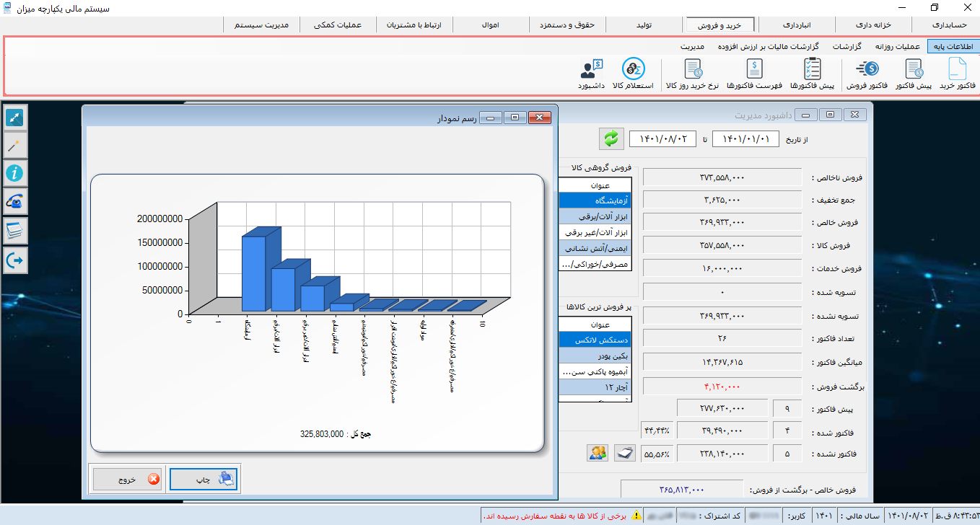This screenshot has height=525, width=980.
Task: Click the tallest blue chart bar
Action: (254, 273)
